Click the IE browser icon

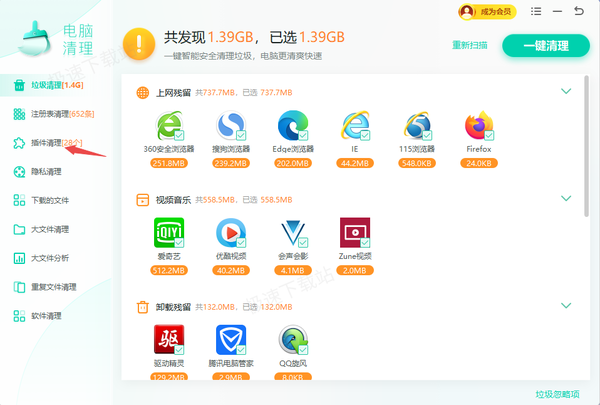point(355,125)
